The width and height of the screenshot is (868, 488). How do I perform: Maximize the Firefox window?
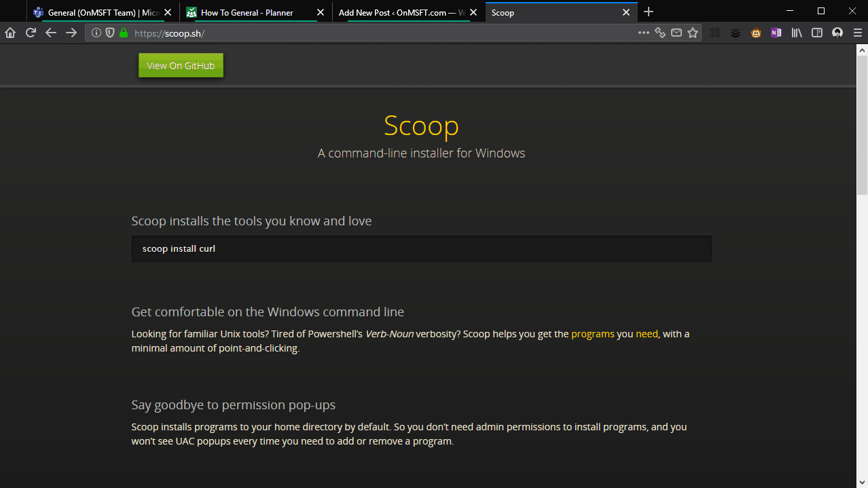pyautogui.click(x=821, y=11)
